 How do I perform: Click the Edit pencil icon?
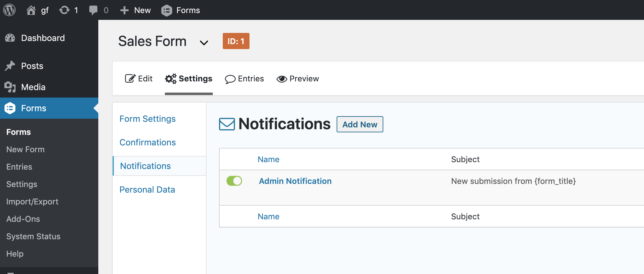point(130,79)
